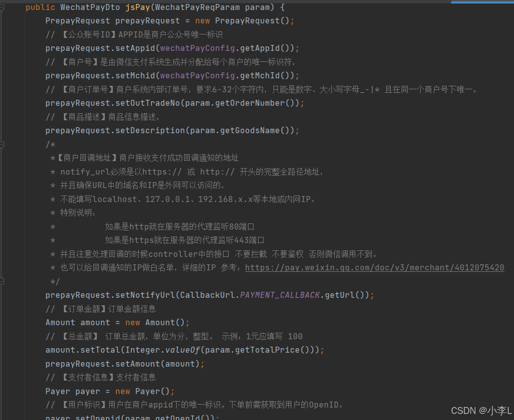This screenshot has width=514, height=420.
Task: Click the blue marker atop the editor scrollbar
Action: click(x=482, y=2)
